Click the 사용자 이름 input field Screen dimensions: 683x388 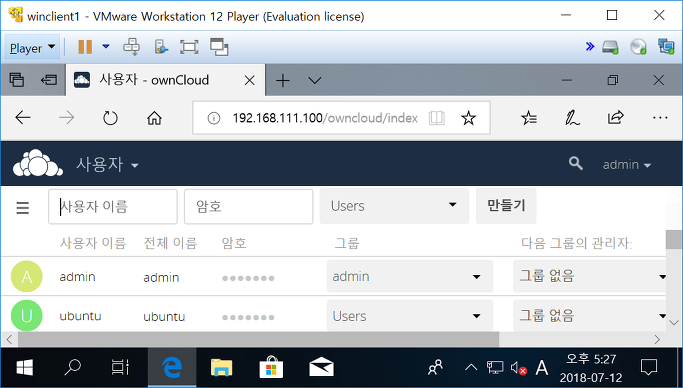113,206
